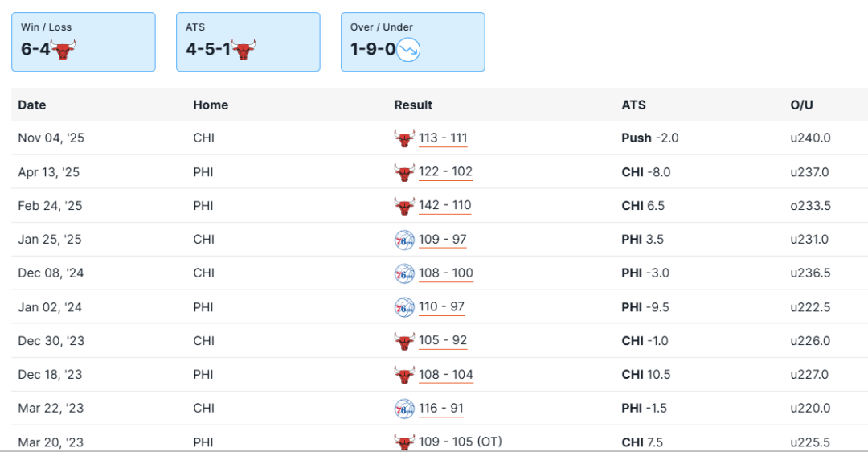Screen dimensions: 868x452
Task: Click the downward trend icon in Over/Under card
Action: pos(409,50)
